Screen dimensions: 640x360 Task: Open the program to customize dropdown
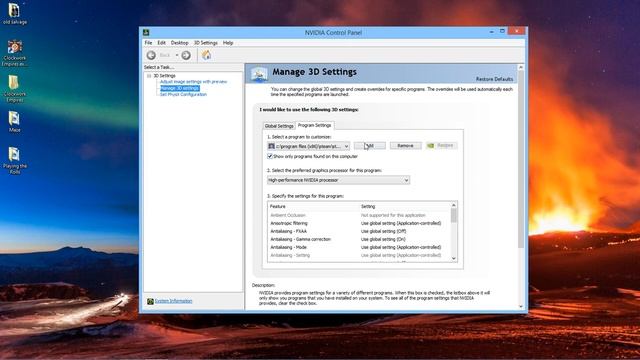[309, 146]
